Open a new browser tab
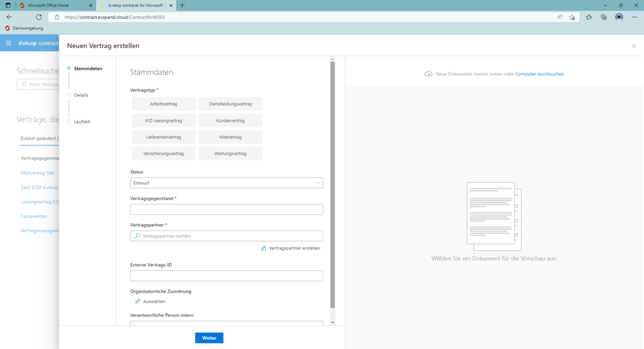Image resolution: width=644 pixels, height=349 pixels. click(x=182, y=5)
